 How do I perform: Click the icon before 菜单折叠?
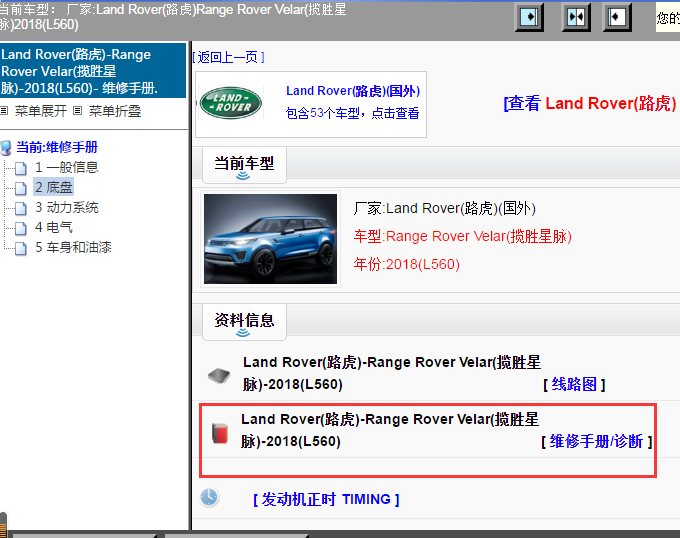coord(78,111)
